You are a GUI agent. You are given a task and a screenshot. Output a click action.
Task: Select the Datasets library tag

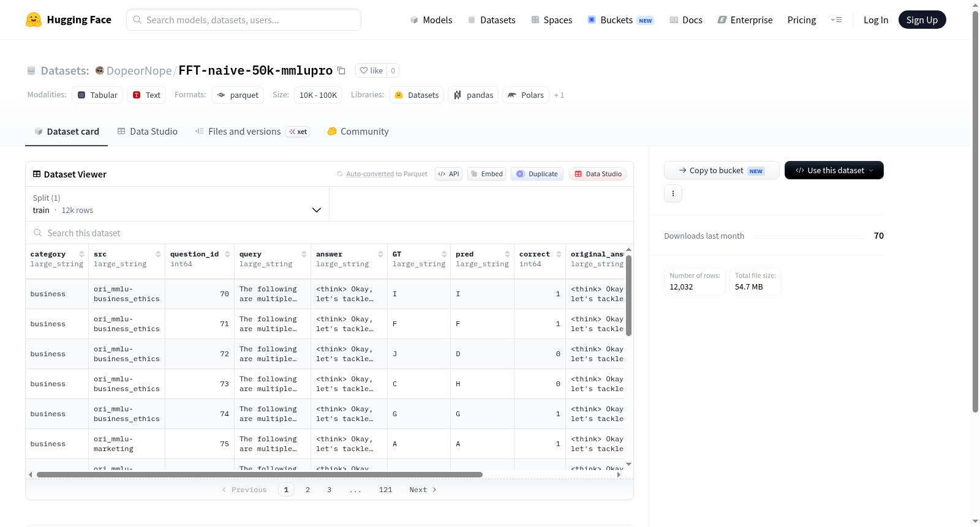[x=417, y=95]
